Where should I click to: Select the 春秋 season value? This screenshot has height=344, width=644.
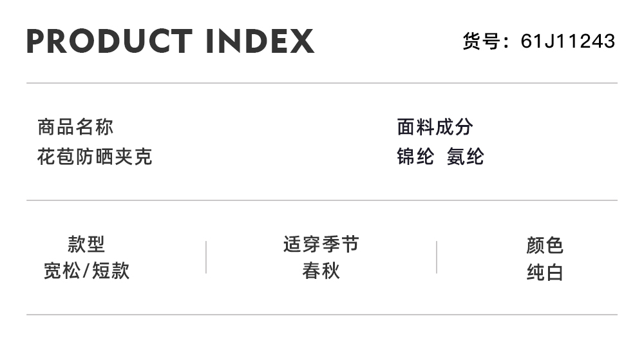pyautogui.click(x=321, y=271)
